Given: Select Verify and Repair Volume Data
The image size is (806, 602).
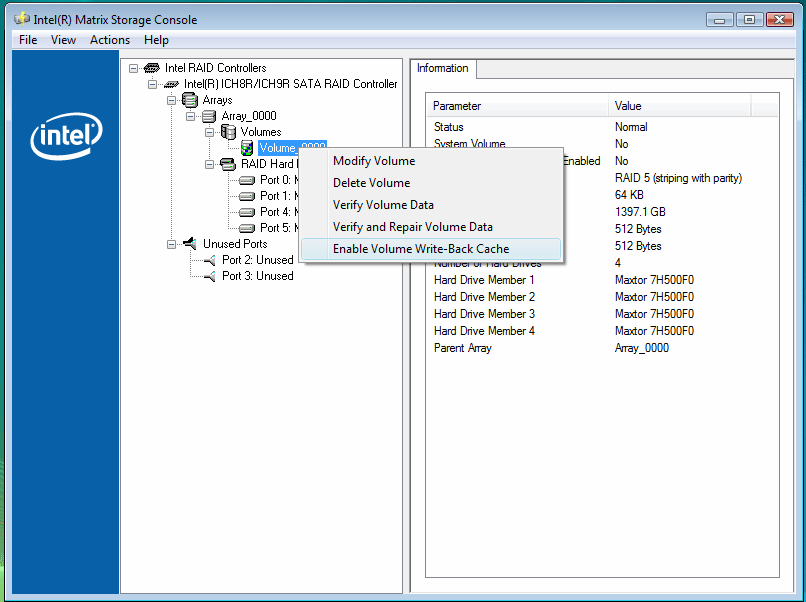Looking at the screenshot, I should [x=431, y=227].
